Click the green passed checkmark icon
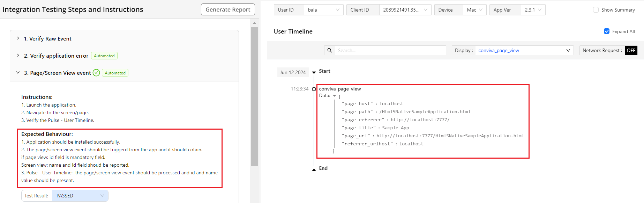This screenshot has width=644, height=203. (96, 73)
